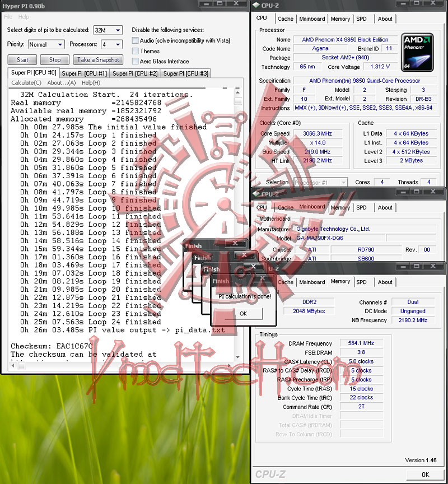
Task: Click the Start button
Action: pos(22,59)
